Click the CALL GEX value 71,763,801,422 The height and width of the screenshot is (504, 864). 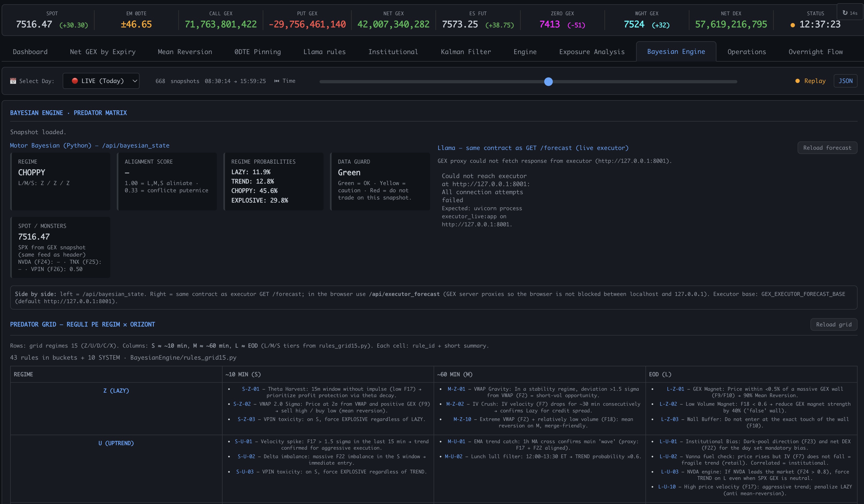[220, 24]
